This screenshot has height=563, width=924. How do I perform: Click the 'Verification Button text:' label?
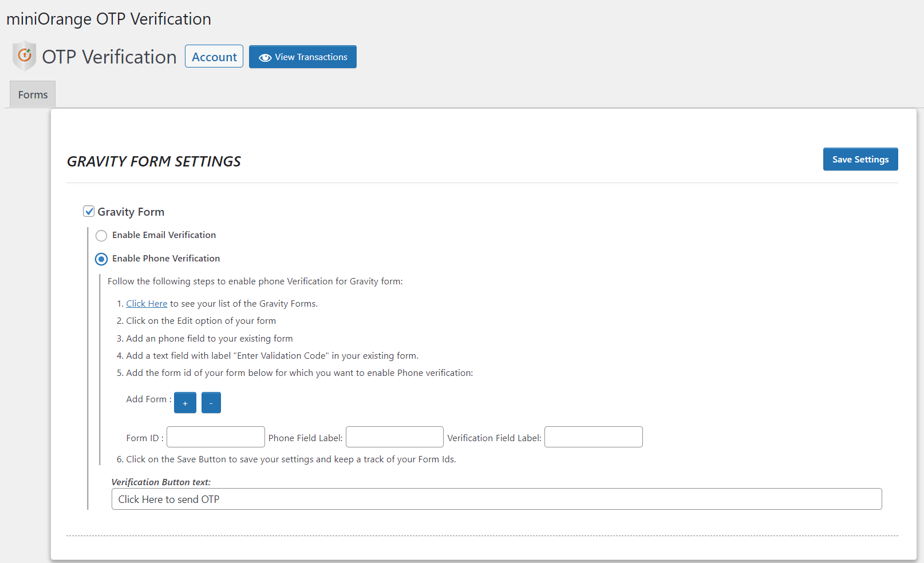pos(161,482)
